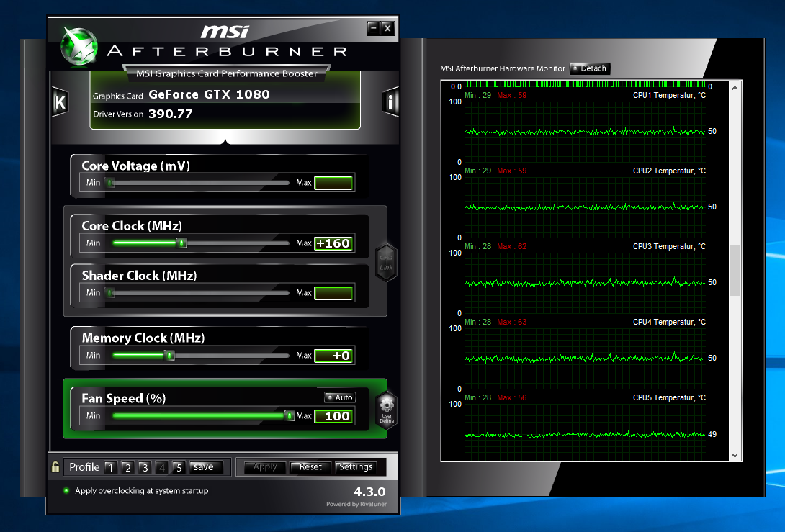Viewport: 785px width, 532px height.
Task: Click the Reset button
Action: point(310,467)
